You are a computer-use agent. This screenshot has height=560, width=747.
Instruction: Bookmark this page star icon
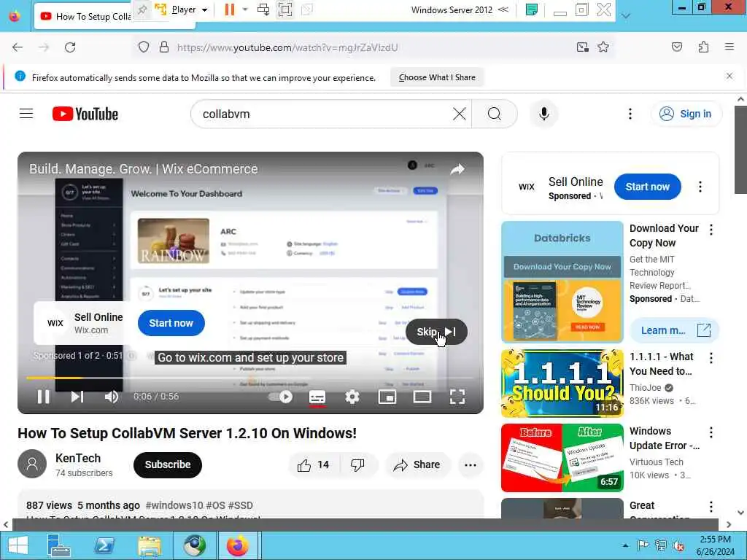pyautogui.click(x=603, y=47)
